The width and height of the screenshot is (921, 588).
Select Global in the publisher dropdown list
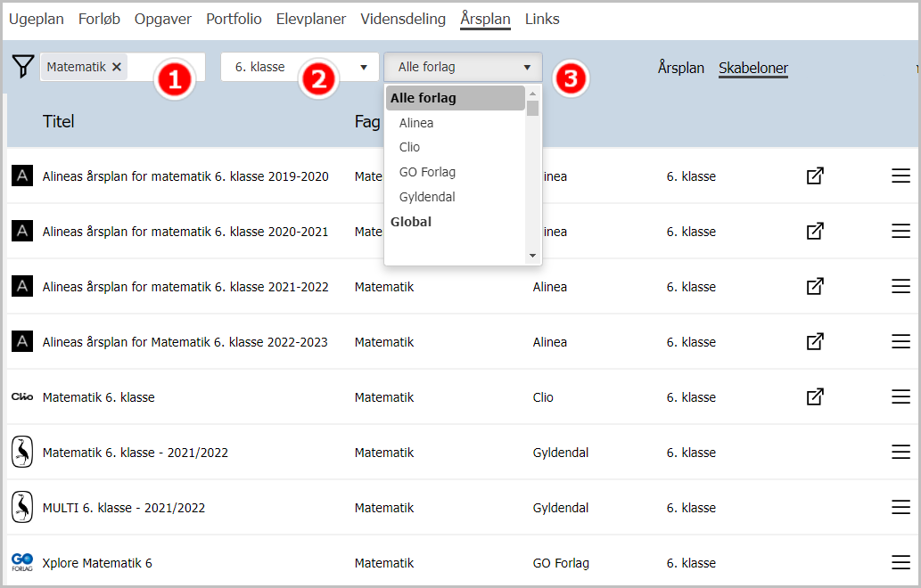point(411,222)
